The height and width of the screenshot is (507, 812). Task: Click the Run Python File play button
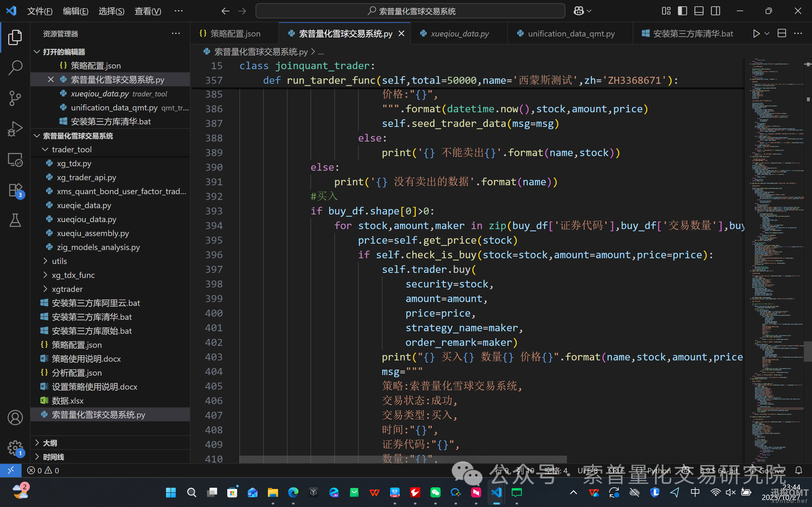756,34
